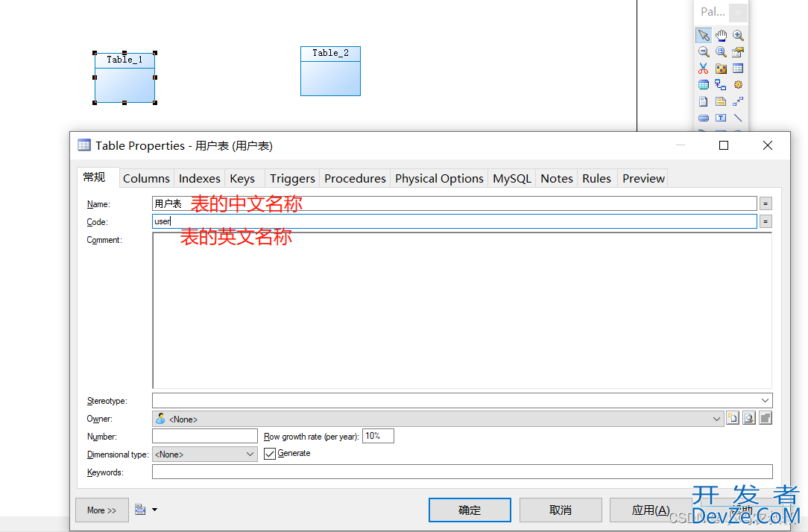This screenshot has width=808, height=532.
Task: Close the Palette panel
Action: (739, 13)
